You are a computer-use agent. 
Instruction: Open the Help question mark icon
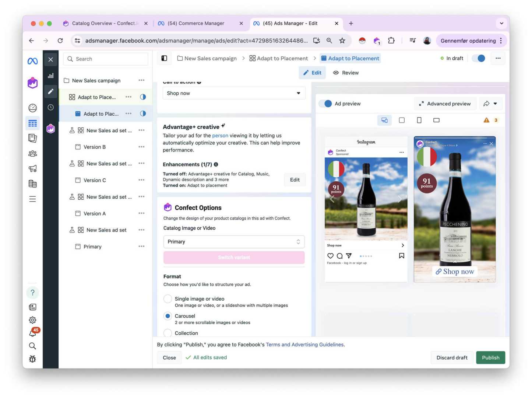(x=32, y=293)
